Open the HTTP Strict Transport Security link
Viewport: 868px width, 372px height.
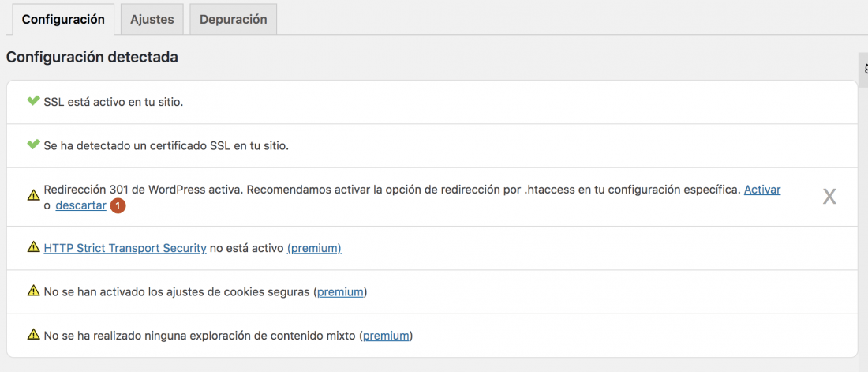125,248
